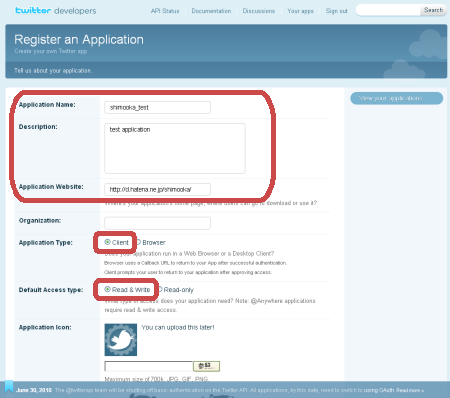Sign out of Twitter developers
The height and width of the screenshot is (398, 450).
coord(336,11)
